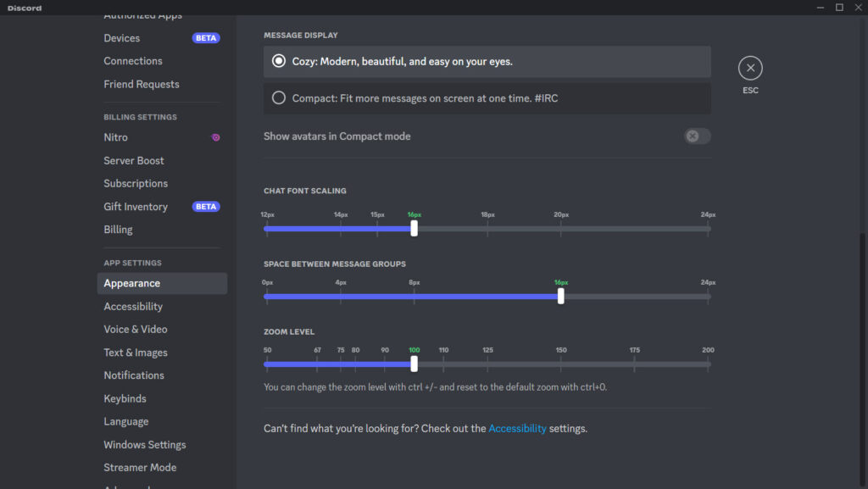Select Cozy message display option

pyautogui.click(x=487, y=61)
